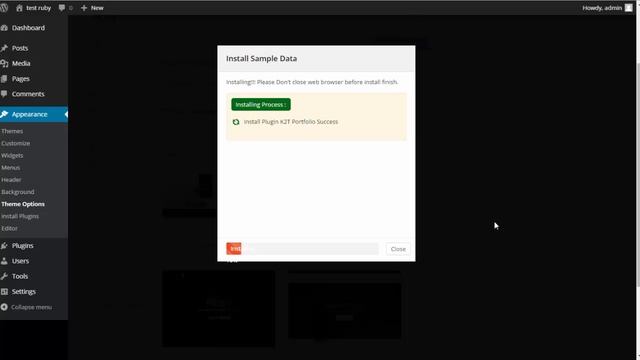
Task: Click test ruby site name
Action: 39,8
